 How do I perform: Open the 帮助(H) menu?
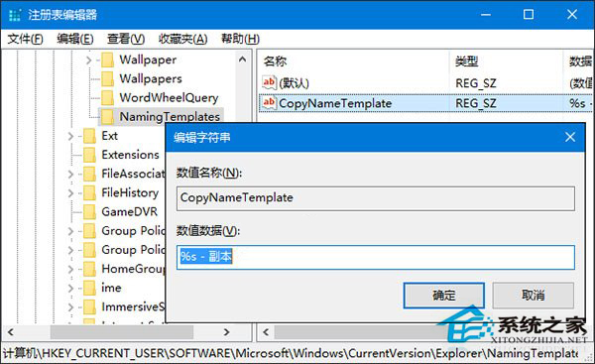[240, 39]
